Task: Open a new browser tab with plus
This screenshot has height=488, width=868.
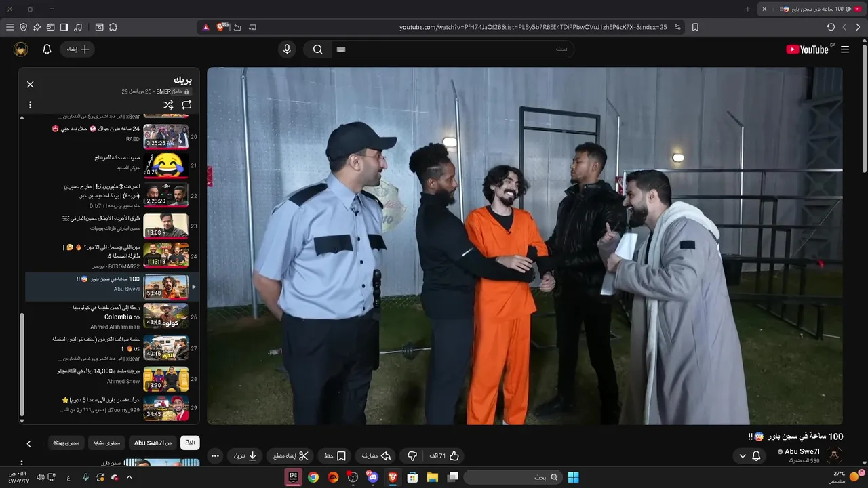Action: (x=748, y=9)
